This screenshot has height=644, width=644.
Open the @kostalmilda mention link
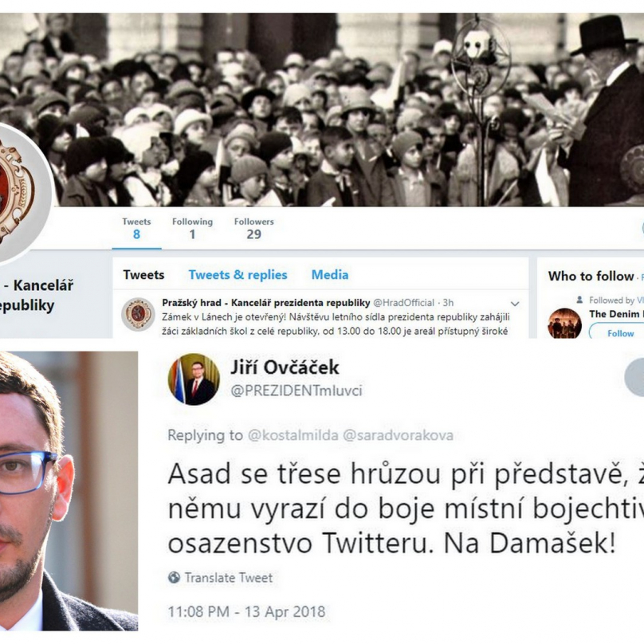pos(293,435)
